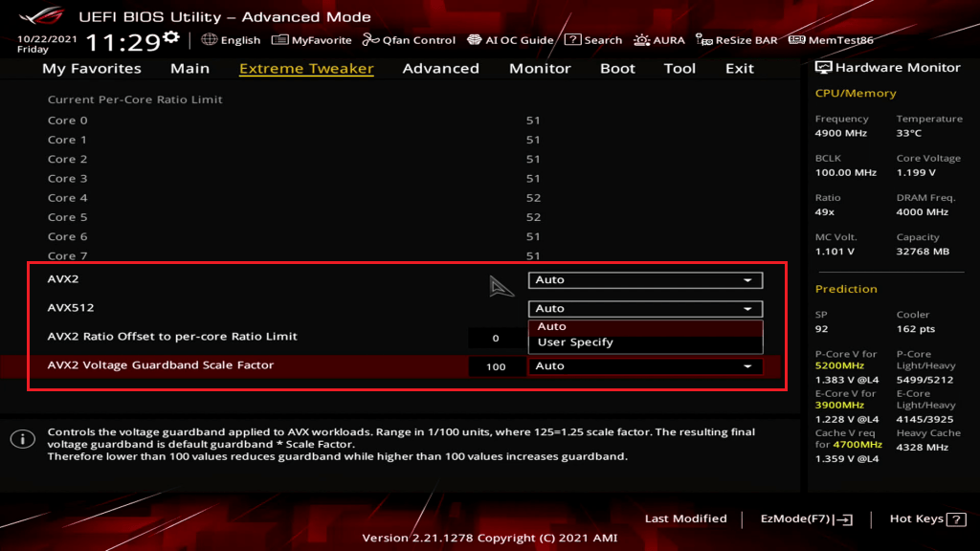Open AVX2 Voltage Guardband Scale Factor dropdown

click(645, 366)
